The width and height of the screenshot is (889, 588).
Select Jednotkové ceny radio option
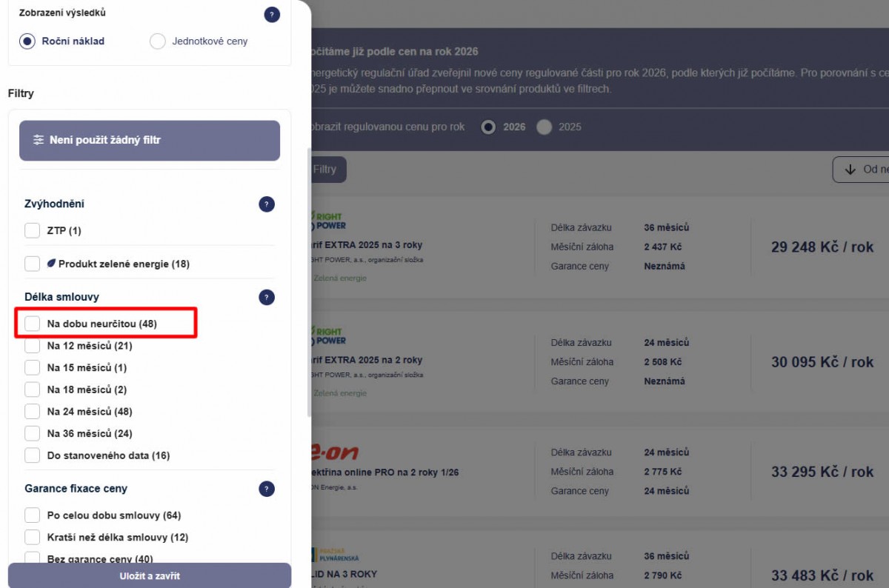[158, 41]
